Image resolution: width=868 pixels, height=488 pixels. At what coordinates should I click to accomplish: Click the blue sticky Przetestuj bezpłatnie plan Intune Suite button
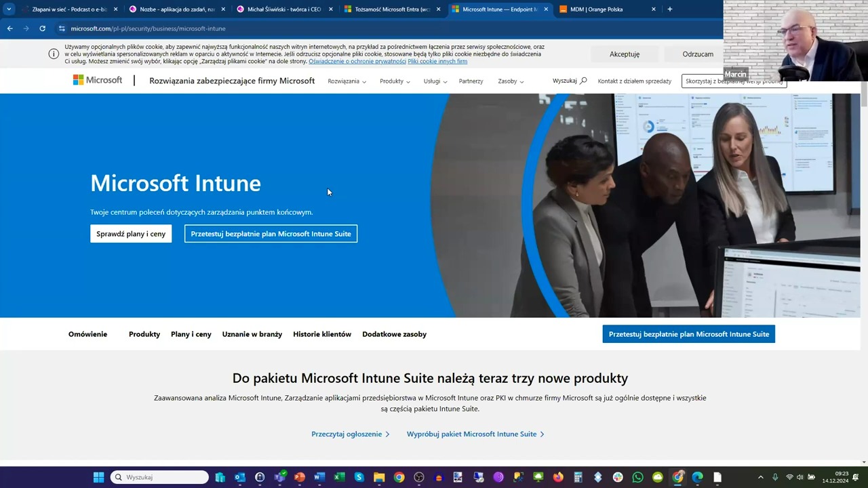(x=689, y=334)
